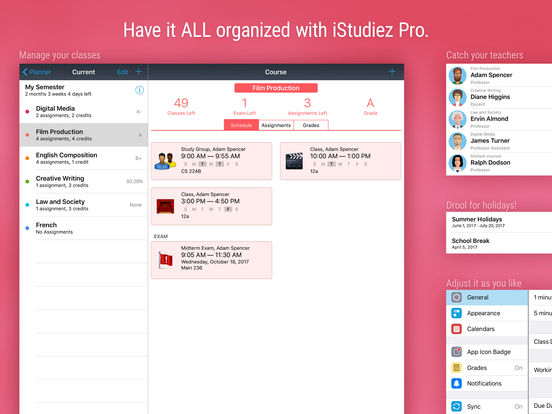The height and width of the screenshot is (414, 552).
Task: Open the Calendars settings icon
Action: 457,329
